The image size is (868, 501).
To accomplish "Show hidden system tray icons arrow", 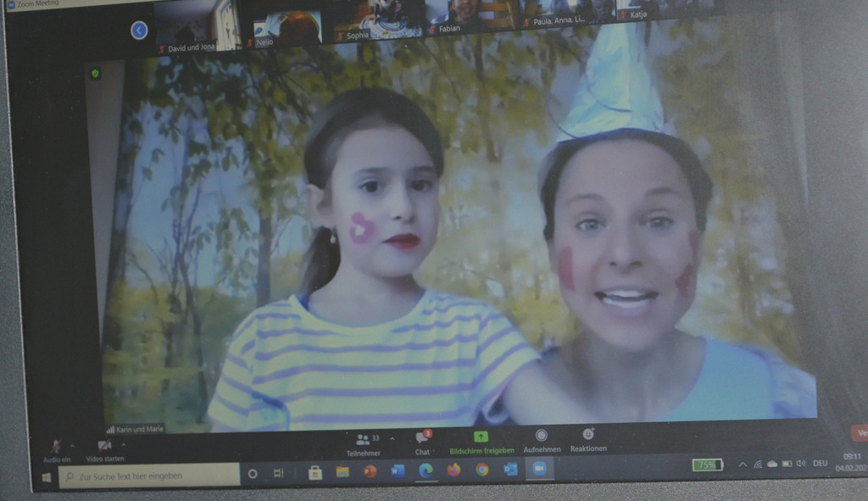I will pos(743,465).
